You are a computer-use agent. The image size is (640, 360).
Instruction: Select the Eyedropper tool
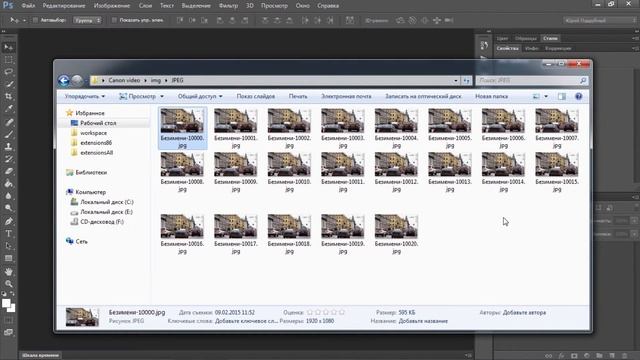tap(9, 109)
